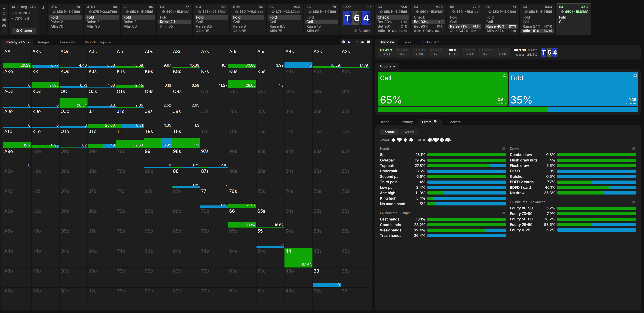Click the BDFD 1 card frequency bar

tap(596, 188)
